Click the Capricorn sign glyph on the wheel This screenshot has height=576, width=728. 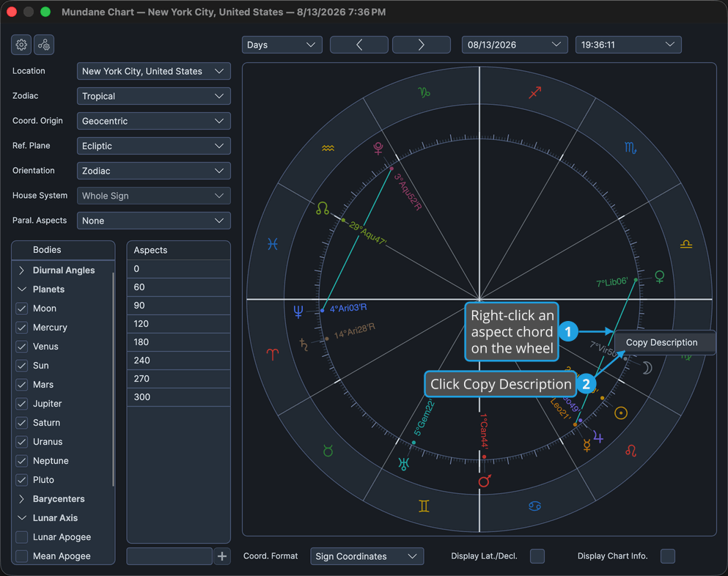click(x=424, y=92)
